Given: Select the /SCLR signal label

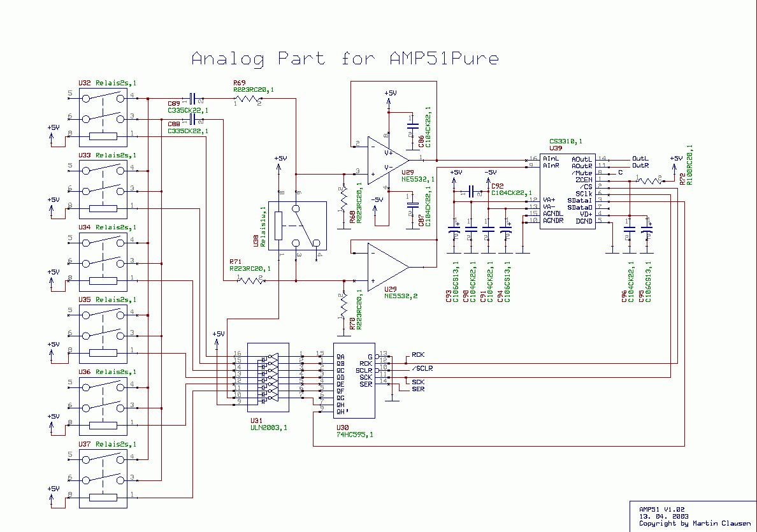Looking at the screenshot, I should [x=422, y=368].
